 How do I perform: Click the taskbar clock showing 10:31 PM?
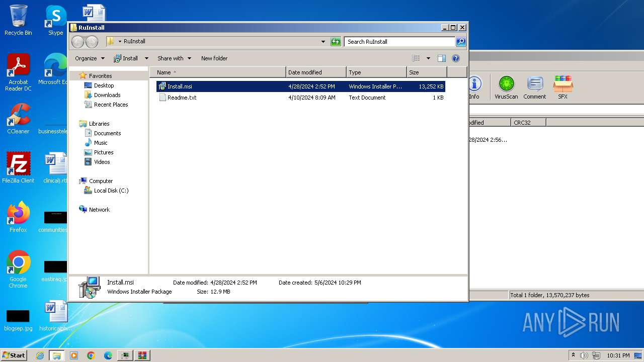point(618,355)
